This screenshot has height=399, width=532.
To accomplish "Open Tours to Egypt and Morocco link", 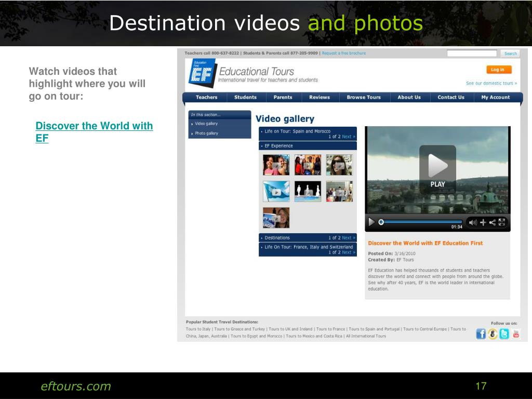I will [x=256, y=336].
